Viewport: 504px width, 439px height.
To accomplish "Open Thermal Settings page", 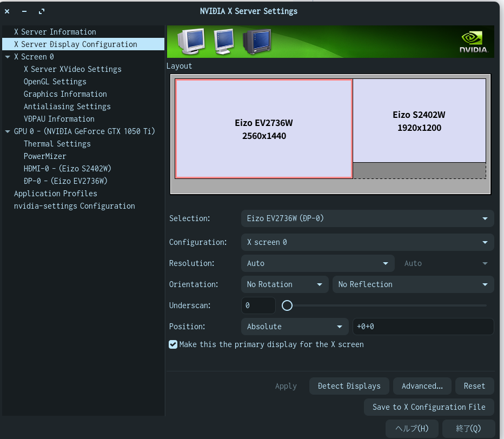I will [57, 144].
